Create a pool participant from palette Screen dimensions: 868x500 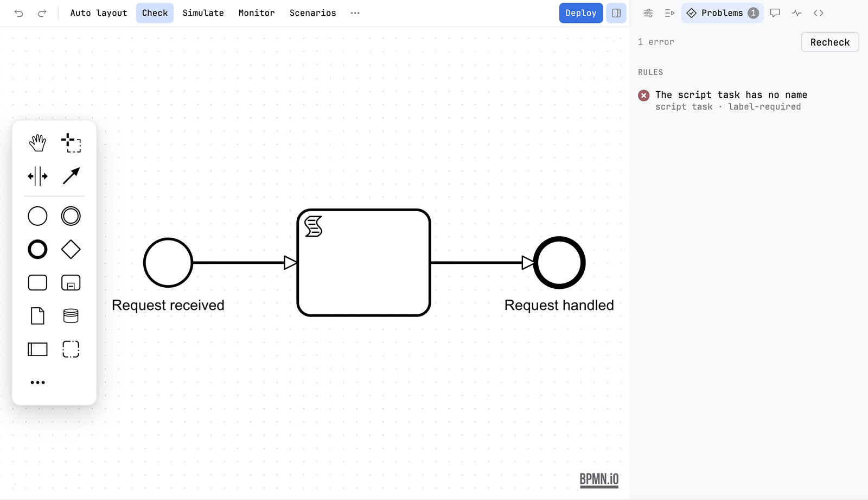click(37, 349)
